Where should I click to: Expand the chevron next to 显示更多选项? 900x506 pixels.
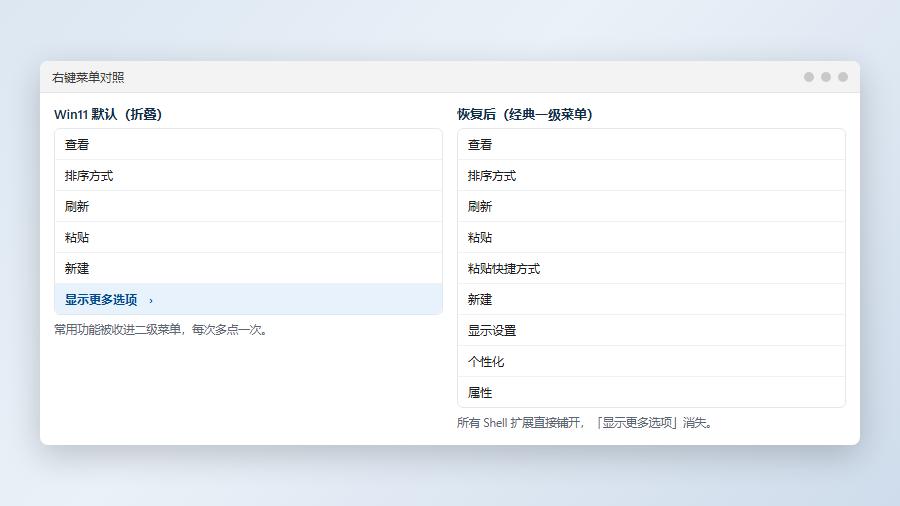tap(151, 300)
